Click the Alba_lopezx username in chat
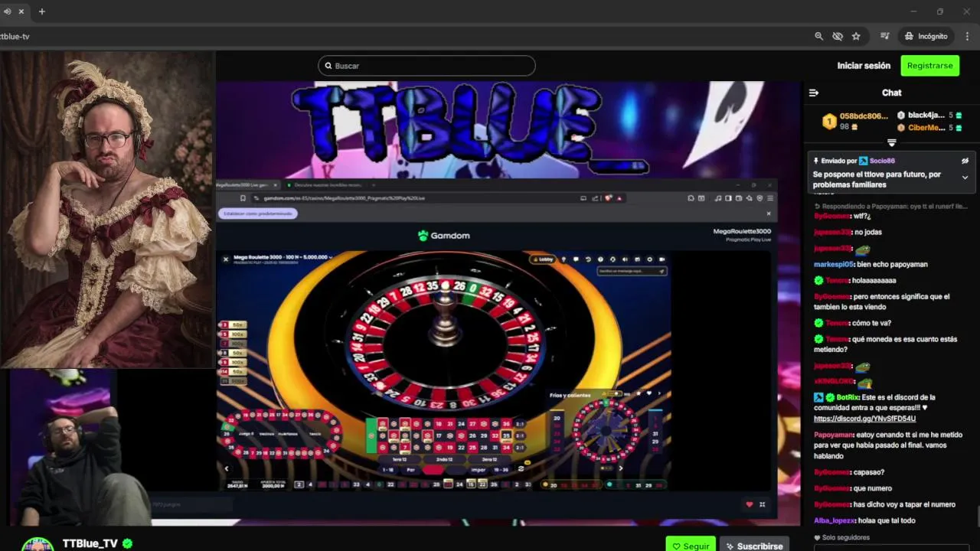The width and height of the screenshot is (980, 551). coord(834,520)
